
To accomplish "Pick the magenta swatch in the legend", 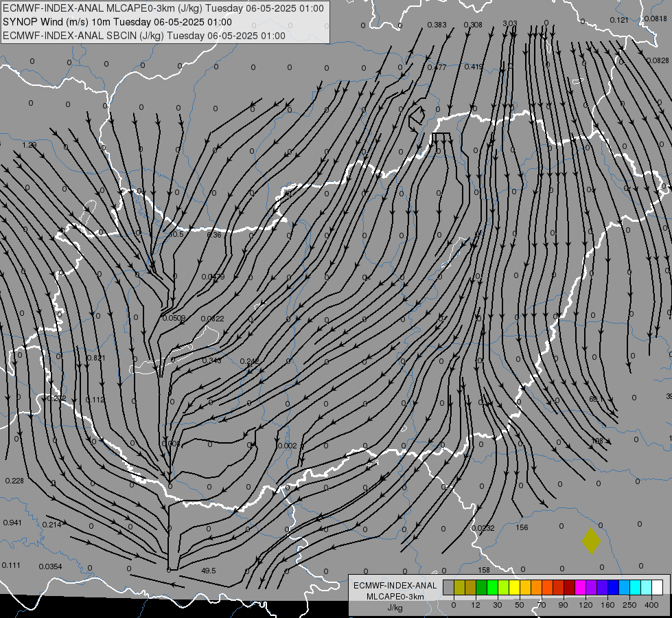I will [580, 587].
